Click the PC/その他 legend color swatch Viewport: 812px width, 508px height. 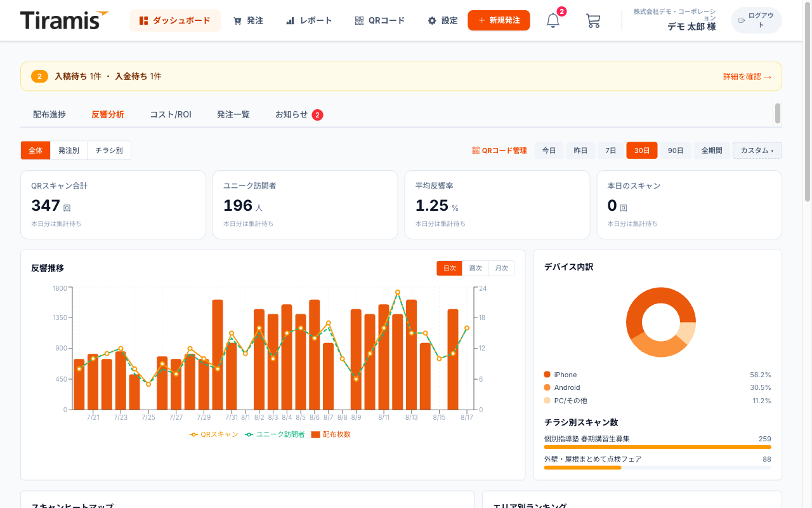[x=547, y=401]
